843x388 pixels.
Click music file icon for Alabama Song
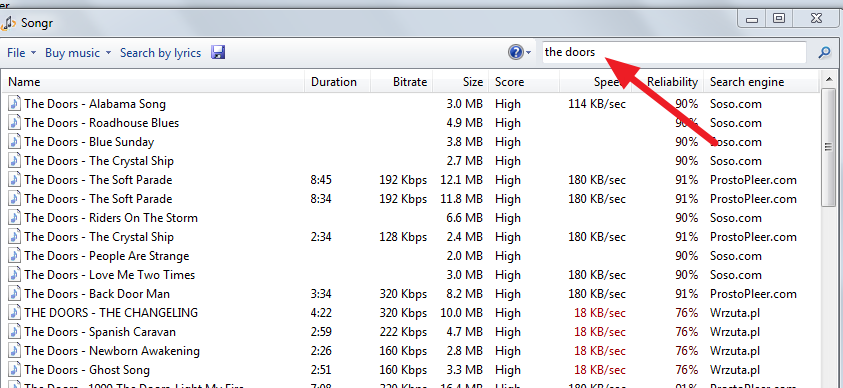click(x=15, y=104)
